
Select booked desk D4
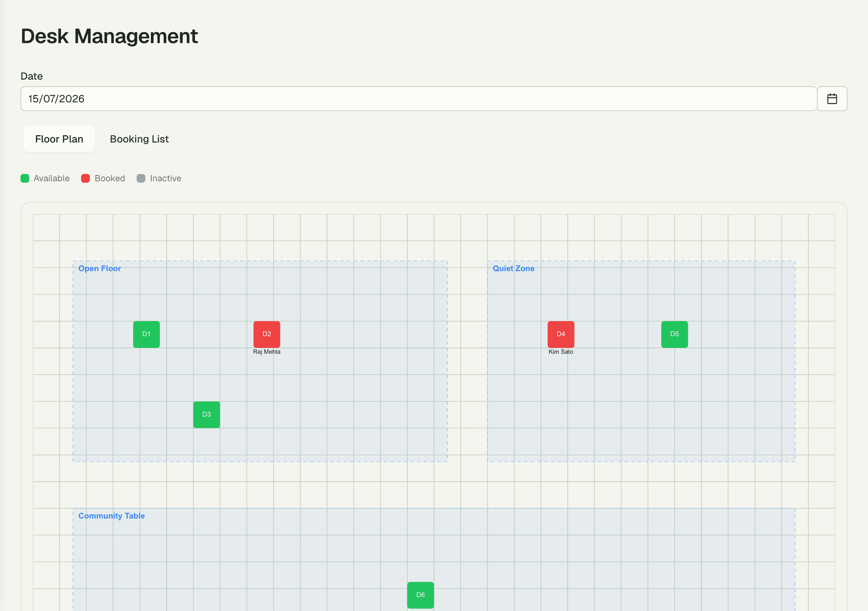pyautogui.click(x=561, y=334)
